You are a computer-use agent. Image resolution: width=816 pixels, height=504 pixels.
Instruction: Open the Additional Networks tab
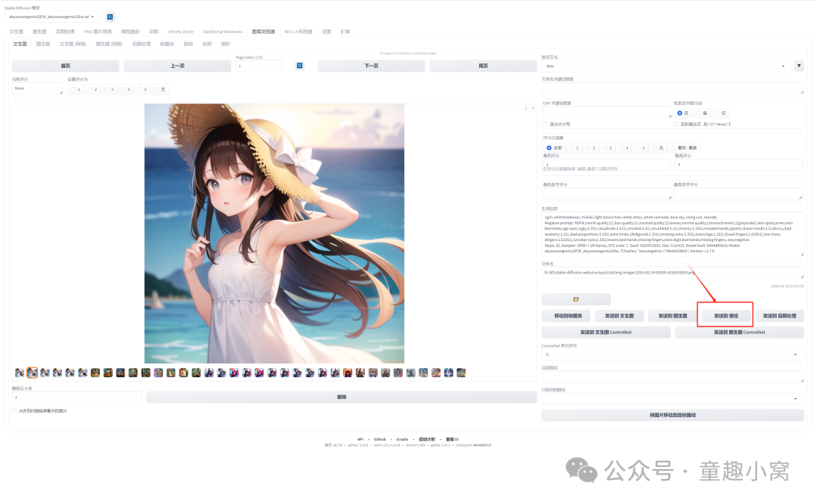tap(223, 32)
